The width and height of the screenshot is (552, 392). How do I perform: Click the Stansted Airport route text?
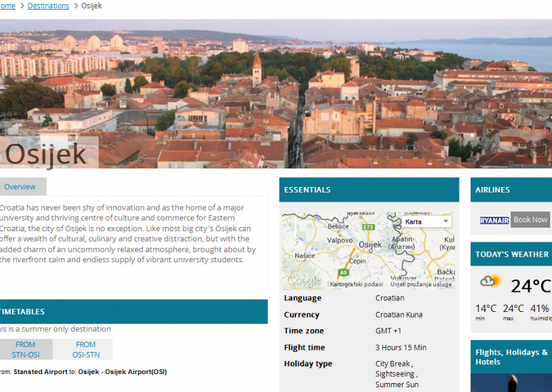click(83, 372)
